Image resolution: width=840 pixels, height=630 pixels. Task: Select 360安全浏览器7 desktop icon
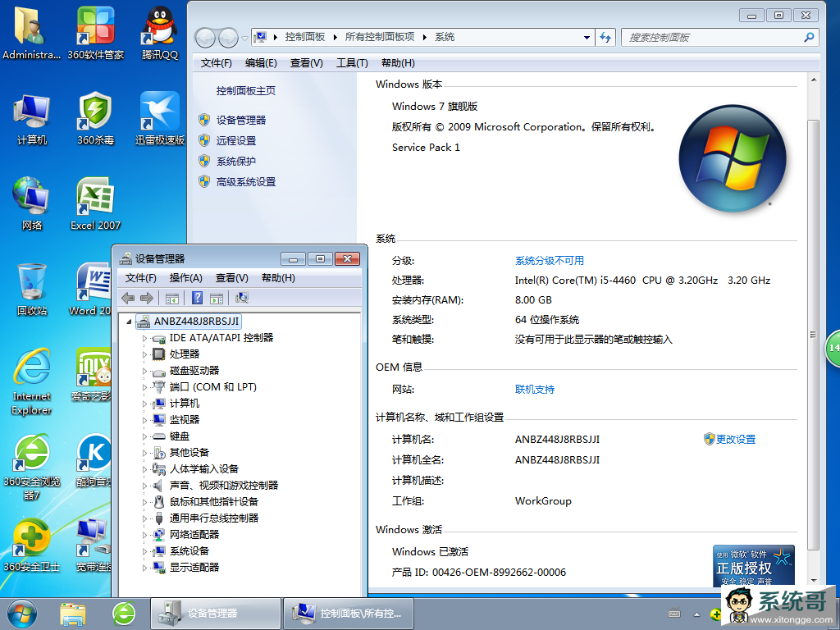(32, 467)
